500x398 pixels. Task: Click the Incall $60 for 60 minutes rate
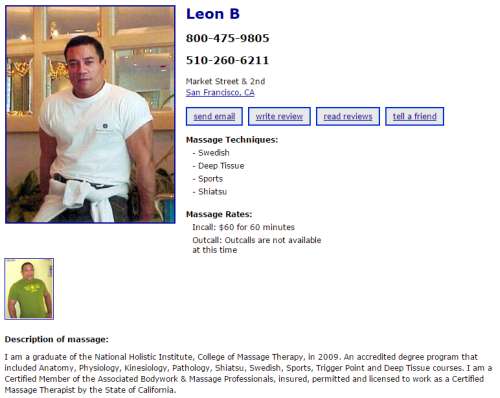[x=243, y=227]
